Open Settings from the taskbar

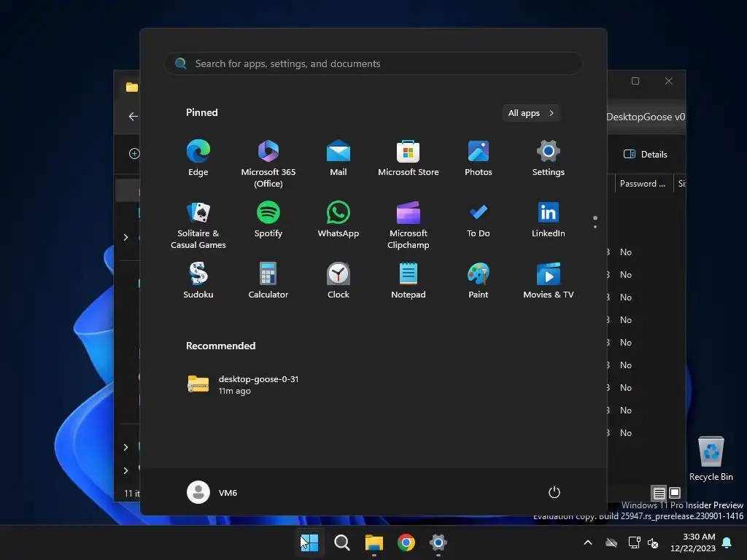pos(438,542)
